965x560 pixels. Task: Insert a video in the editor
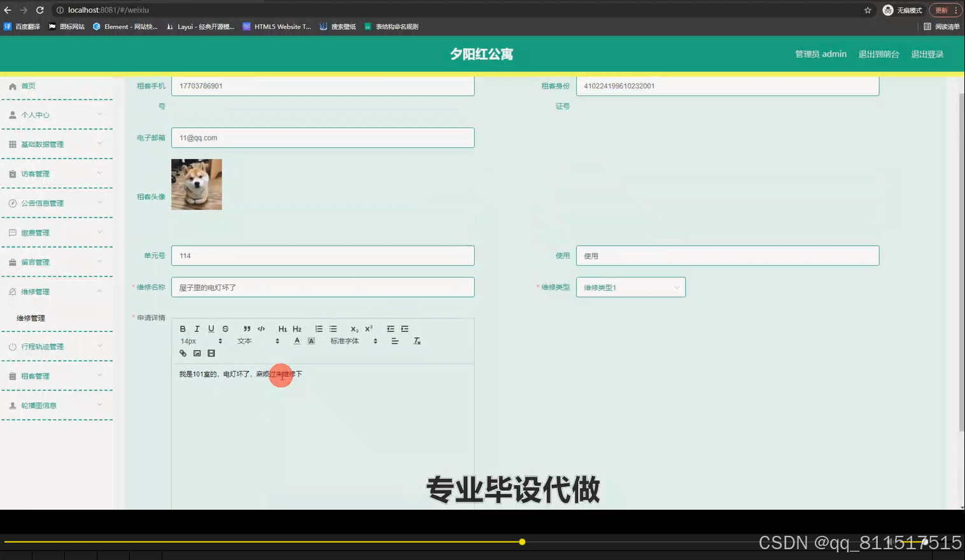tap(211, 353)
